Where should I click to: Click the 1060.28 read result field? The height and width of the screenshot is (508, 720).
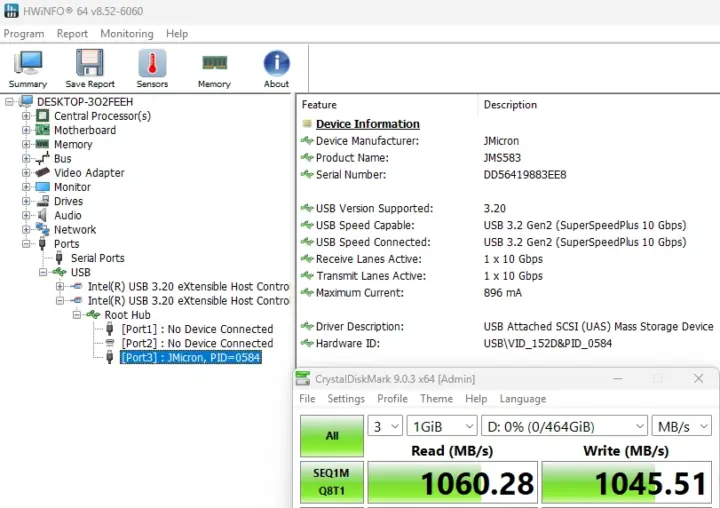click(x=452, y=483)
